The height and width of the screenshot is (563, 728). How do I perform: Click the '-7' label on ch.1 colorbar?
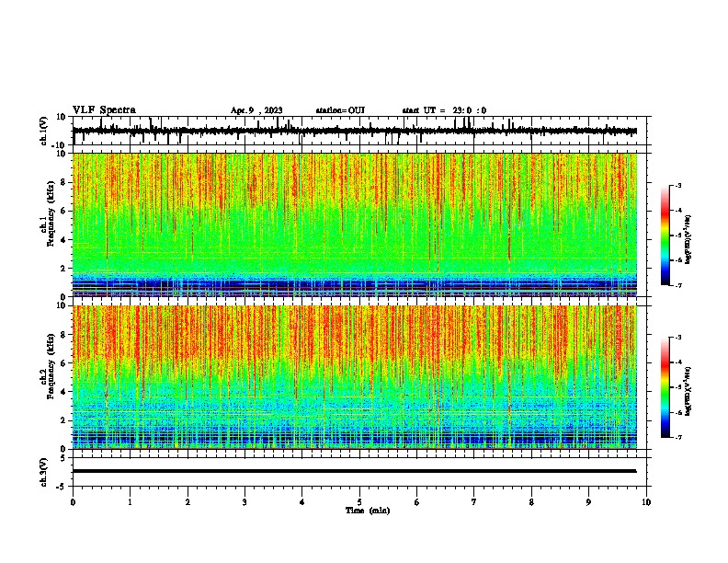(677, 286)
